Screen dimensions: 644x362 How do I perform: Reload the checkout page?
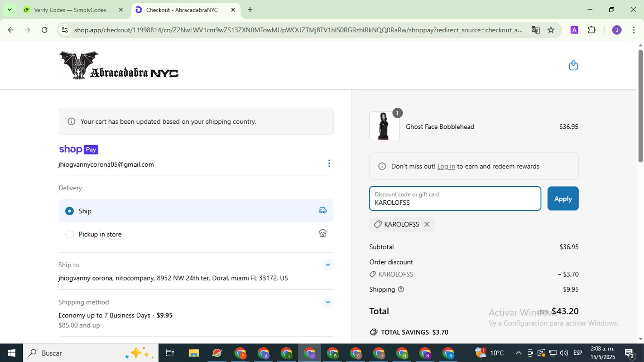point(45,30)
